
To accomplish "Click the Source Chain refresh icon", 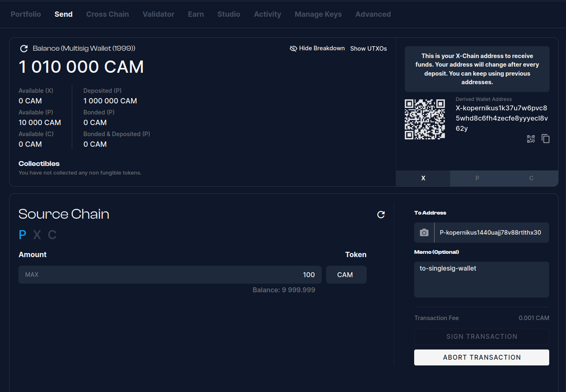I will tap(381, 215).
